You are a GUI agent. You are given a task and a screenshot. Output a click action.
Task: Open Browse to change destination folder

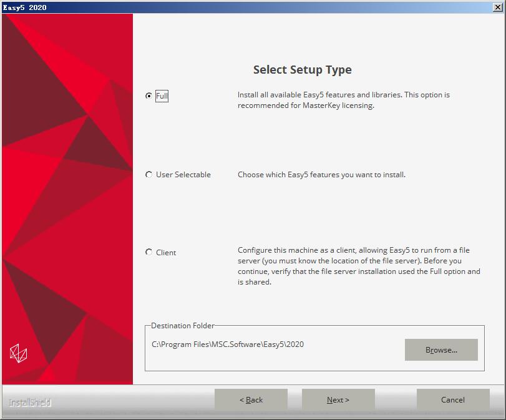click(441, 349)
